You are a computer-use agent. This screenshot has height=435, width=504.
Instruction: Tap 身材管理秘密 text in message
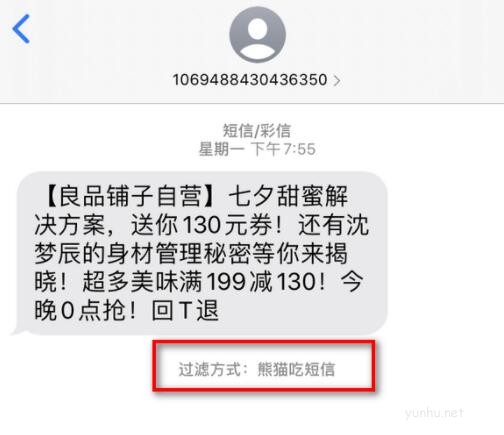point(179,254)
